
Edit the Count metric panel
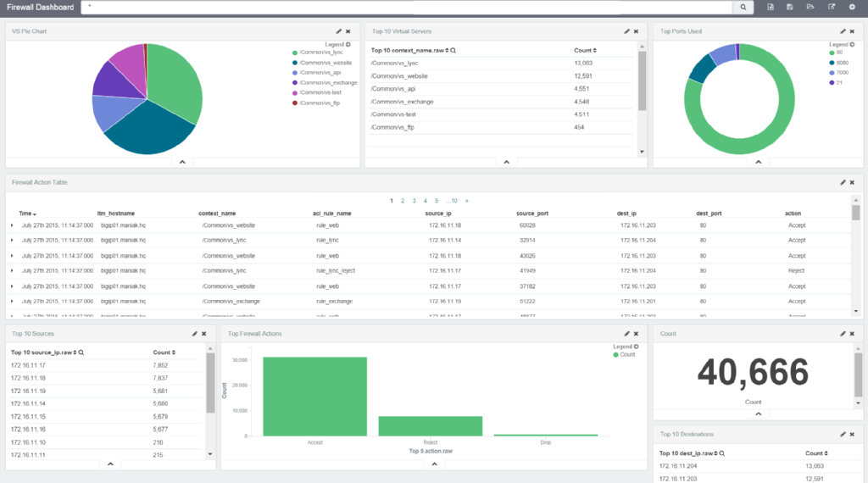(x=843, y=334)
